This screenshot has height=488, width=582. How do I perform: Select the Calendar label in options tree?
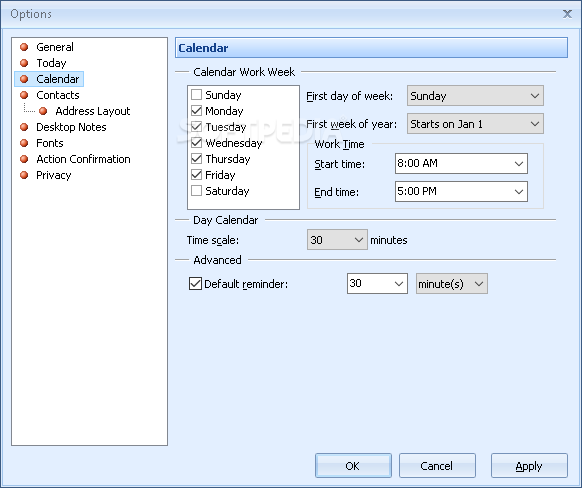pyautogui.click(x=58, y=79)
